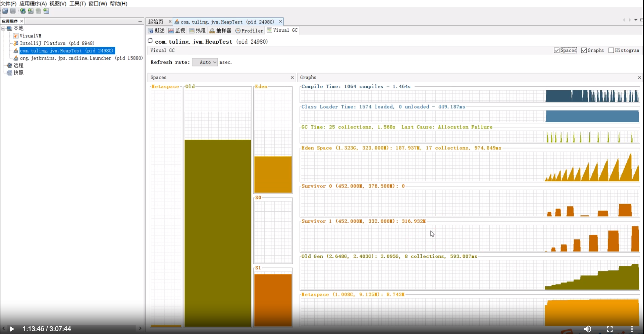Open the document list dropdown arrow
Screen dimensions: 644x334
tap(636, 20)
